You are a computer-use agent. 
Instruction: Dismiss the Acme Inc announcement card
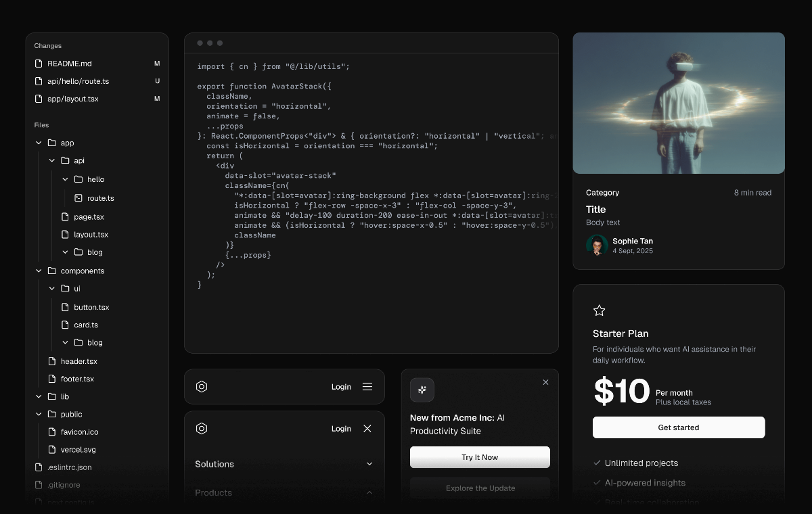(x=545, y=382)
